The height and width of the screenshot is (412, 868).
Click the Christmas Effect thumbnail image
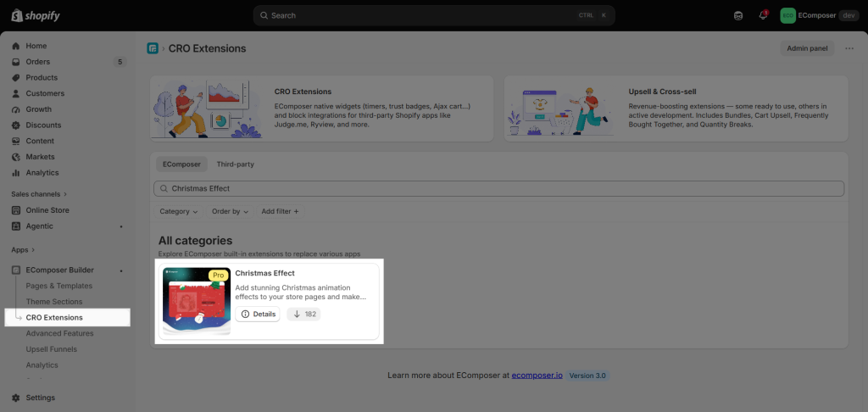[x=197, y=301]
